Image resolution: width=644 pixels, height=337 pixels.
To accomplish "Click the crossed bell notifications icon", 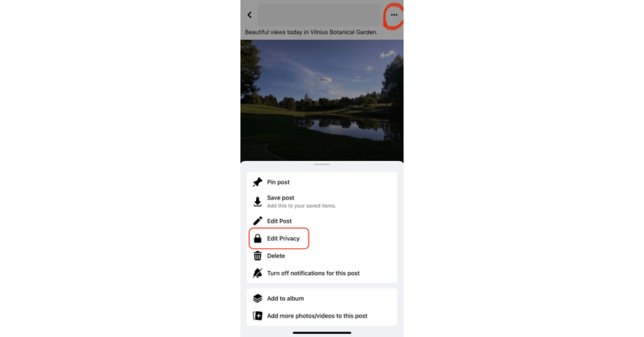I will coord(257,273).
